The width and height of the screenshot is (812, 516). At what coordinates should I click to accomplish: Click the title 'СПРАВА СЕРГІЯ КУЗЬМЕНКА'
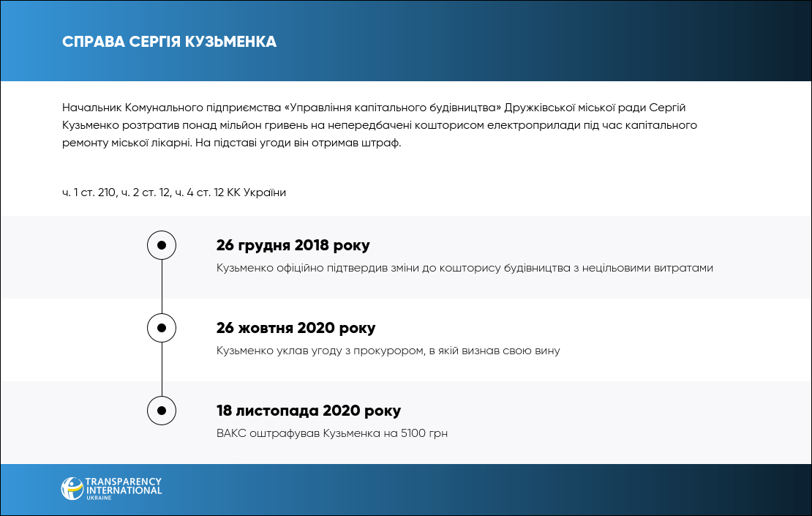click(170, 42)
